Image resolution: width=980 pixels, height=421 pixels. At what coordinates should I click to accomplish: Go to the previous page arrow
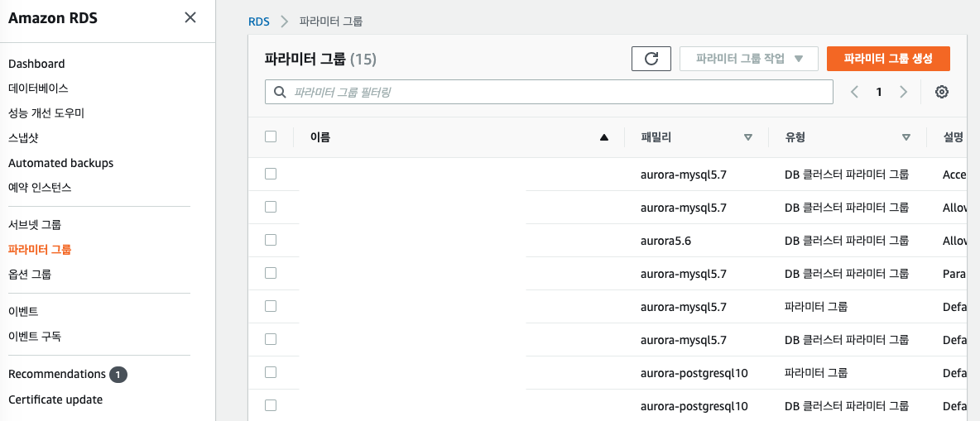tap(854, 92)
